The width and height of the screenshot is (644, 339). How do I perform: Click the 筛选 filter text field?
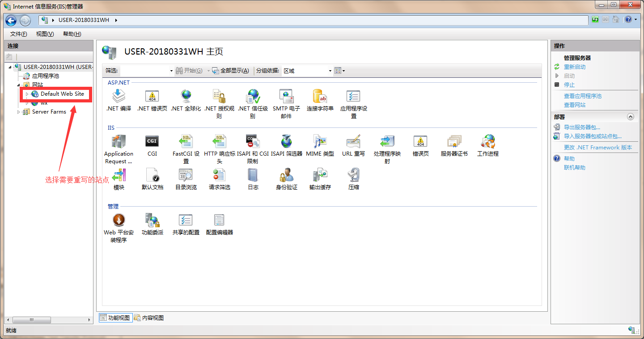click(x=144, y=71)
